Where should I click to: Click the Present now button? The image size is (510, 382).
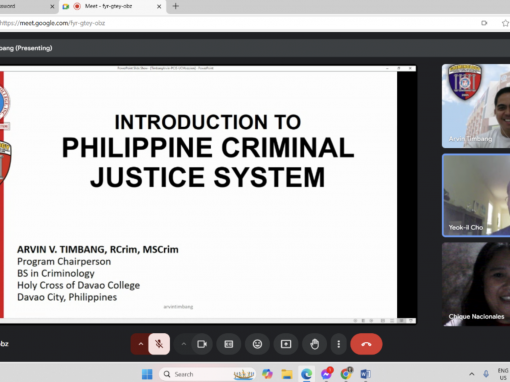(286, 344)
